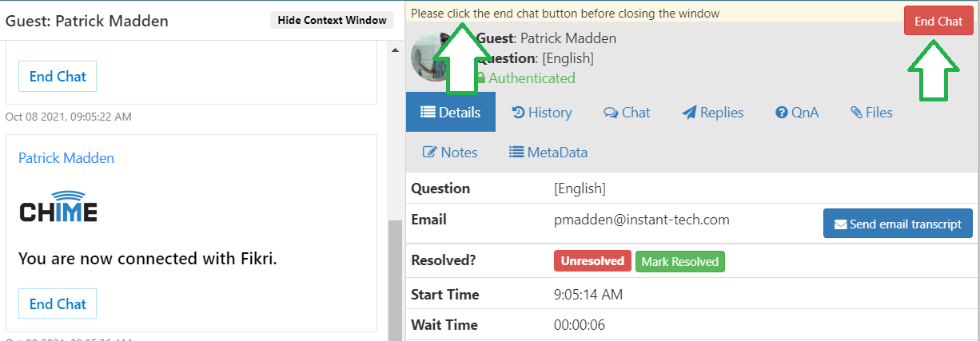Click the envelope icon on transcript button
This screenshot has height=341, width=980.
pyautogui.click(x=841, y=224)
